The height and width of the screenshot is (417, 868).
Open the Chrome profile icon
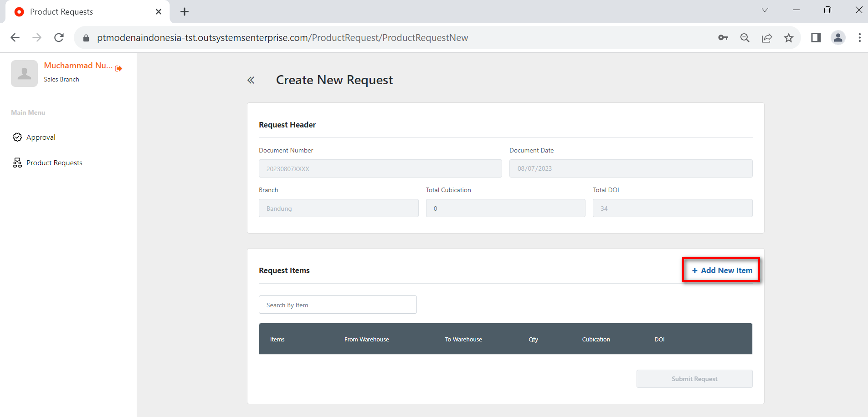837,38
